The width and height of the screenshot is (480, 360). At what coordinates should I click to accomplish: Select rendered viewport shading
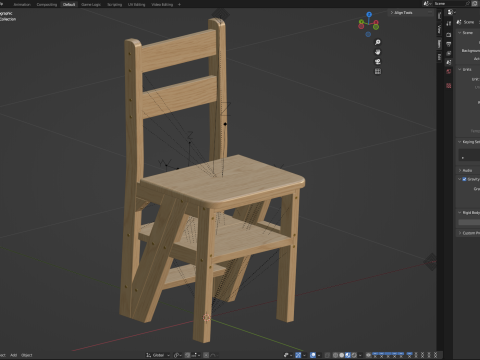coord(354,355)
